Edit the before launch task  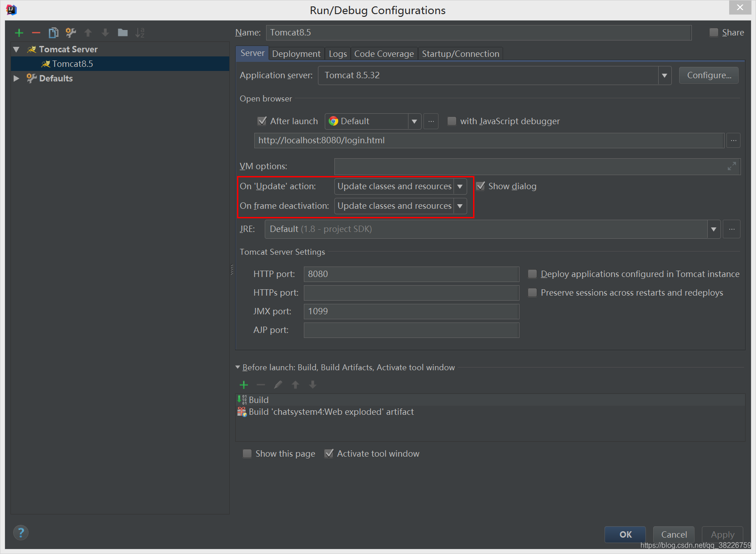click(x=278, y=385)
